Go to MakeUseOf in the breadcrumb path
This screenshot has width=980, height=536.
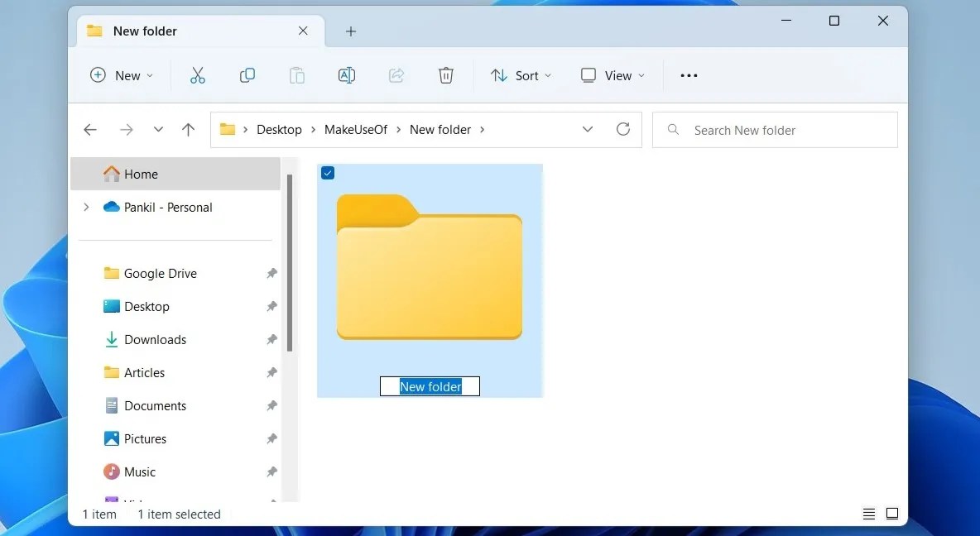[x=356, y=129]
